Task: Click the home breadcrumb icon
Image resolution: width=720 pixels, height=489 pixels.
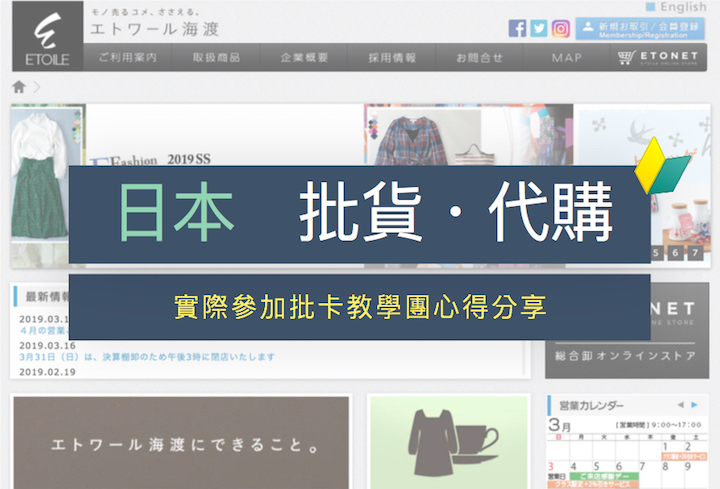Action: click(19, 87)
